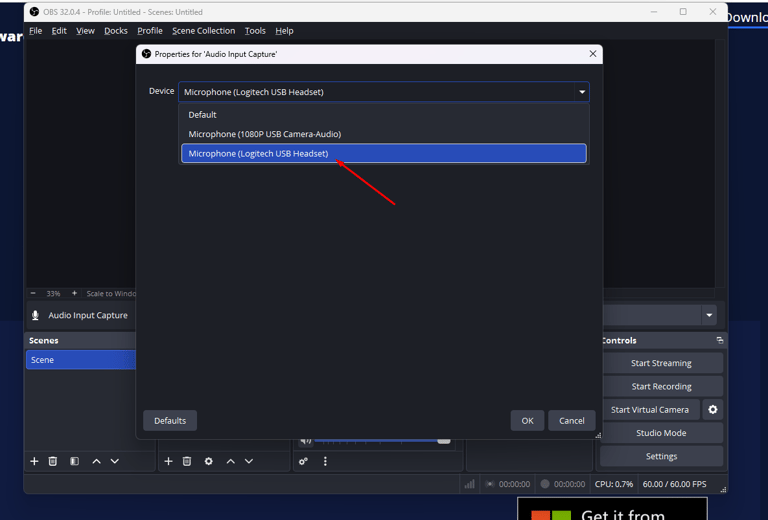Open the Tools menu
This screenshot has height=520, width=768.
point(255,31)
